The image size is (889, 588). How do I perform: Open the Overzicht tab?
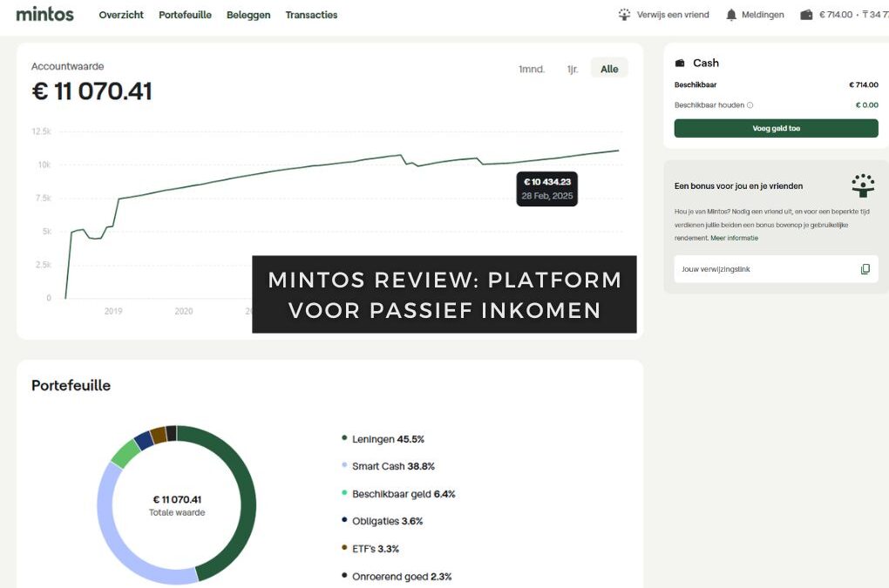click(120, 15)
